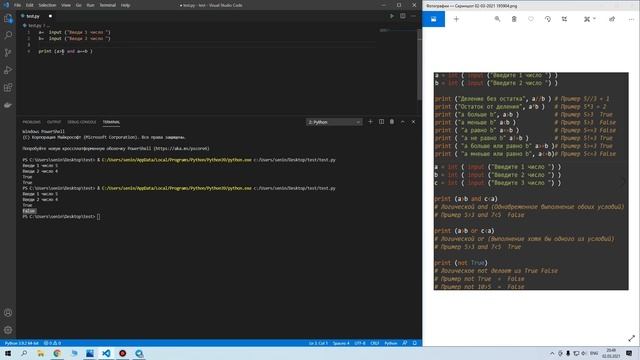
Task: Crop the image in Photos
Action: click(x=564, y=19)
